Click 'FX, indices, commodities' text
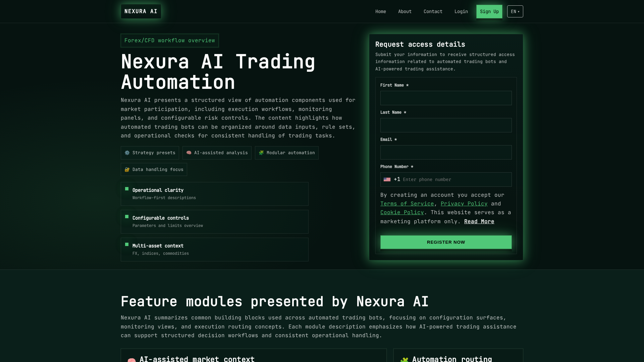644x362 pixels. (x=161, y=253)
